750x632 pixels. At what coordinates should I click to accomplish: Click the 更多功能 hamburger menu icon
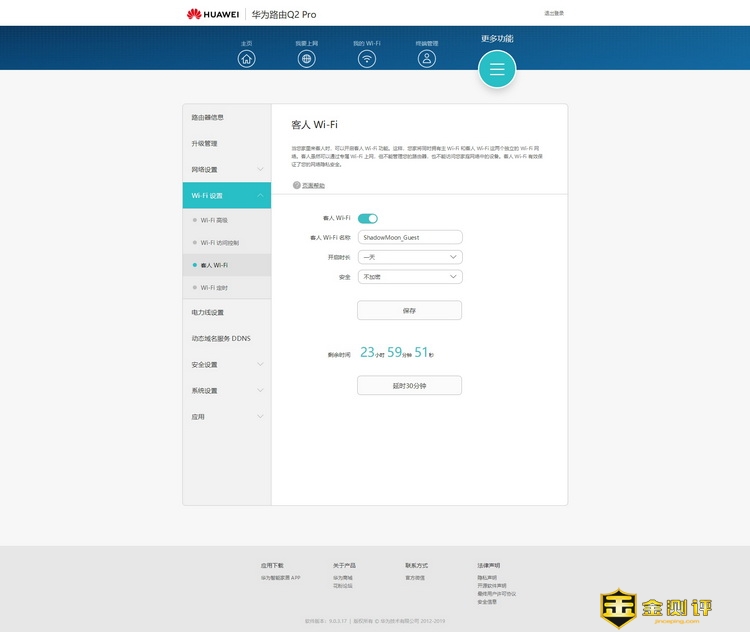tap(497, 69)
